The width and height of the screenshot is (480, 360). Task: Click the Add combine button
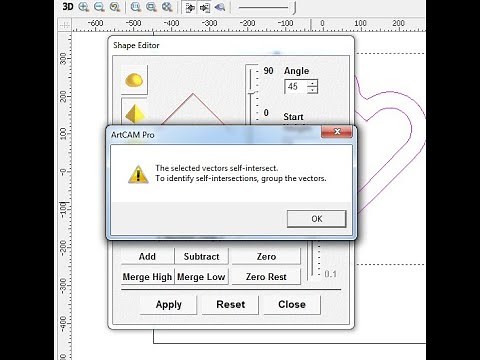(147, 256)
